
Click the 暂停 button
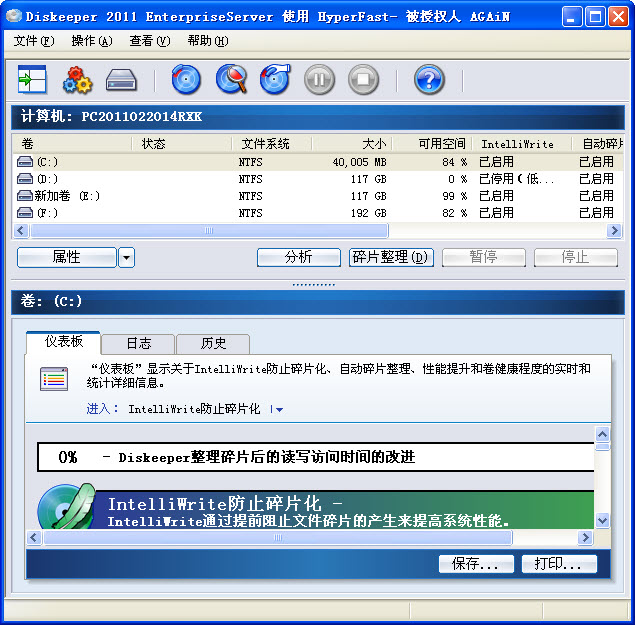(484, 258)
